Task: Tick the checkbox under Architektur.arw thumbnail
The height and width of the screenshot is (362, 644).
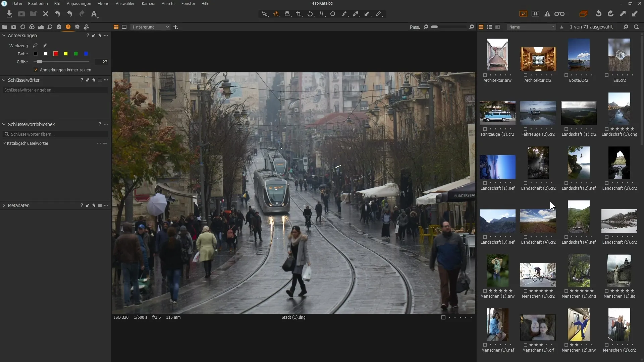Action: [485, 75]
